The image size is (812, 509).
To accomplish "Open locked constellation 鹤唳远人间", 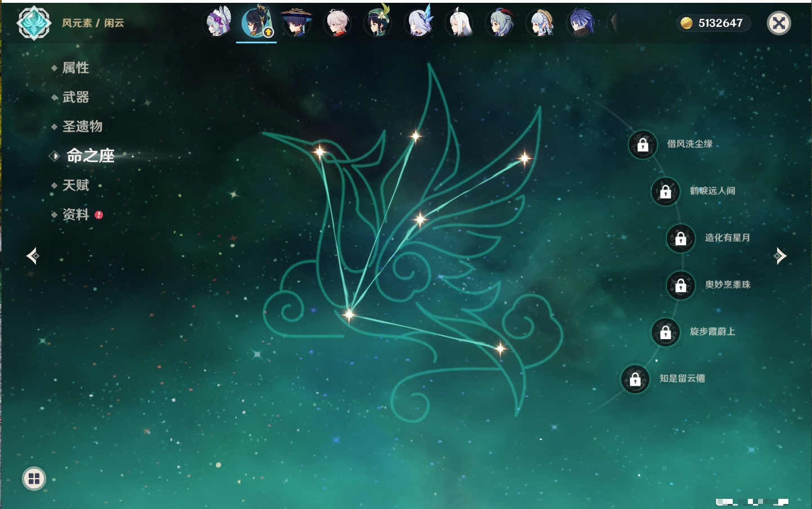I will [x=665, y=191].
